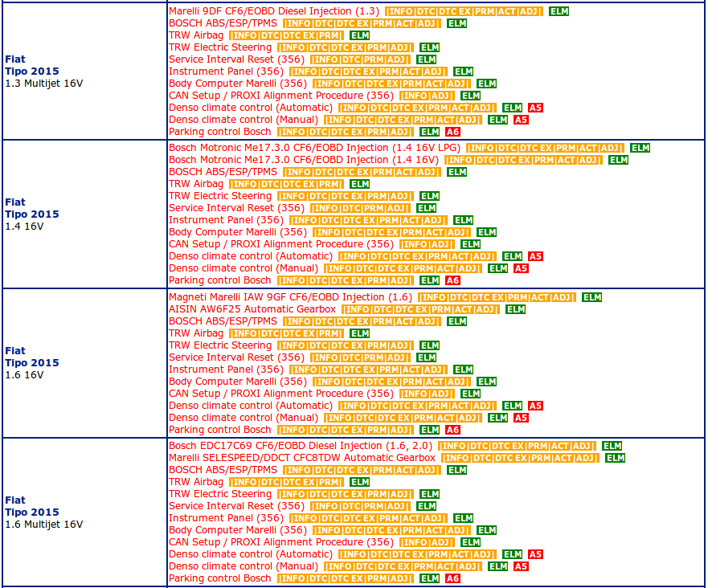Open Denso climate control (Automatic) in 1.6 16V section
This screenshot has width=708, height=588.
(x=251, y=406)
